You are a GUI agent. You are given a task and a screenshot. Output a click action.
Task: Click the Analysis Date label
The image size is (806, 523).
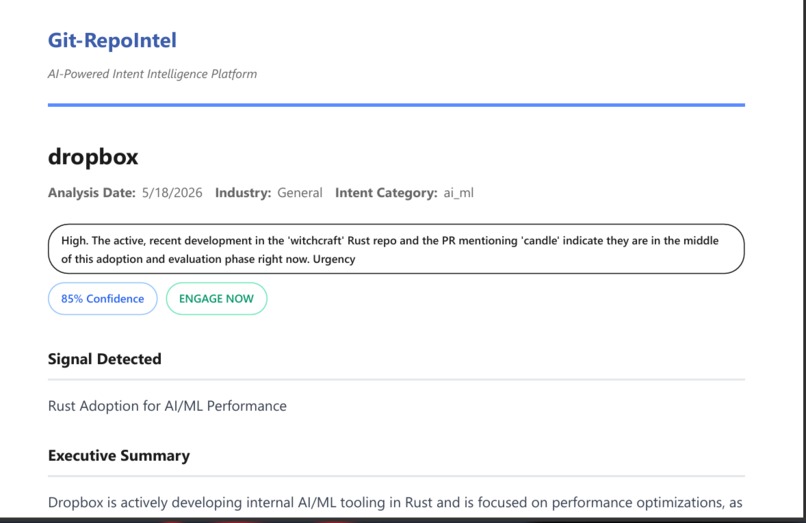click(x=91, y=193)
